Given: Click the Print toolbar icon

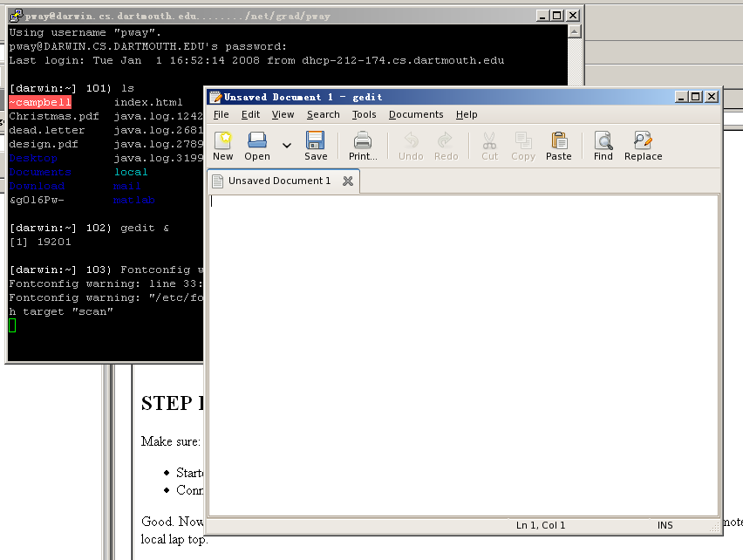Looking at the screenshot, I should click(363, 145).
